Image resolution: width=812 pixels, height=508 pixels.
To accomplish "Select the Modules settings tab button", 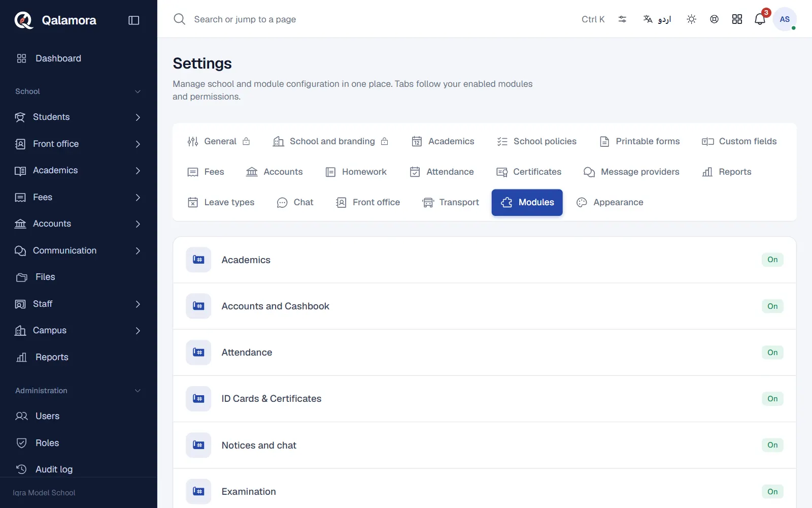I will [x=527, y=202].
